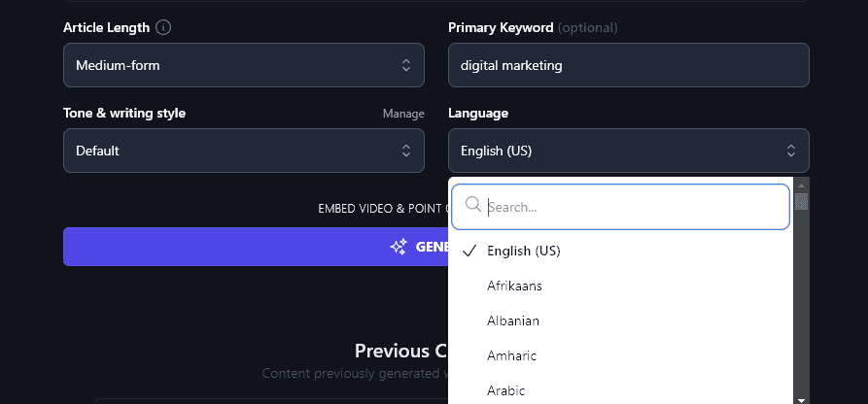Click the Primary Keyword input field
868x404 pixels.
click(x=628, y=66)
